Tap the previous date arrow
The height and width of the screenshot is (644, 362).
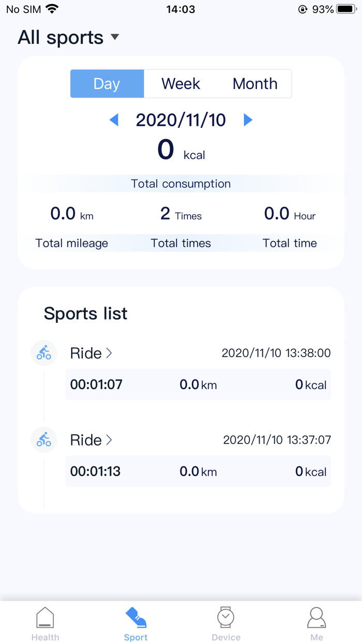click(114, 120)
